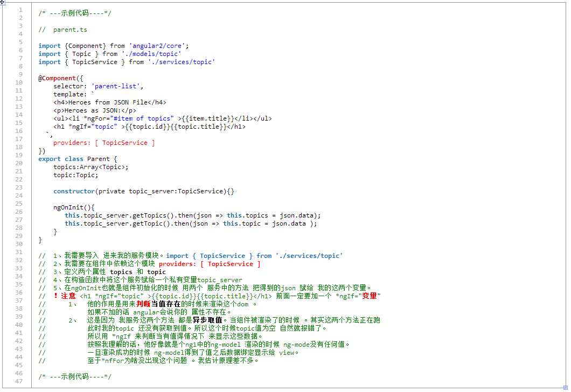Click the comment line starting '至于*nfFor为啥没出现这个问题'
The height and width of the screenshot is (392, 571).
pos(173,361)
